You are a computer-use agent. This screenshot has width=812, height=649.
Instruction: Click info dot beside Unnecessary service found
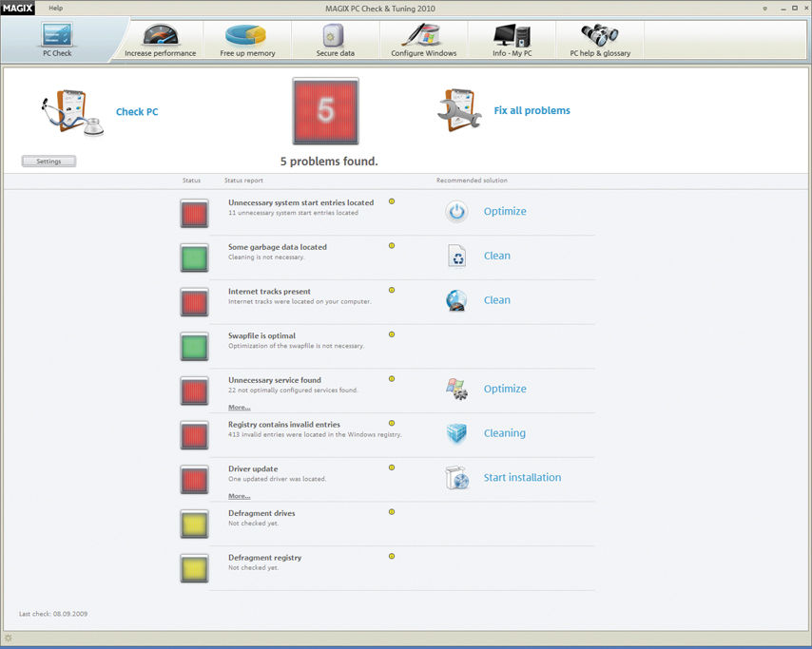coord(392,379)
